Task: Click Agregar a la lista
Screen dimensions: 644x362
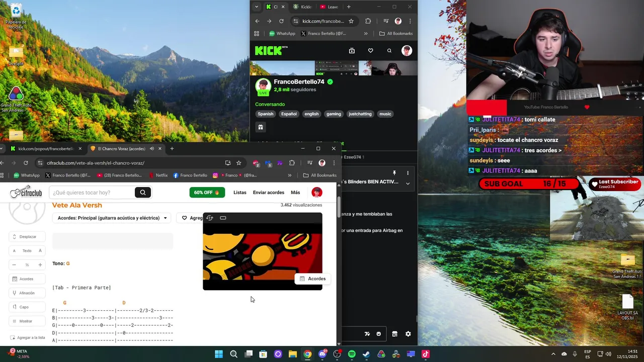Action: (x=27, y=337)
